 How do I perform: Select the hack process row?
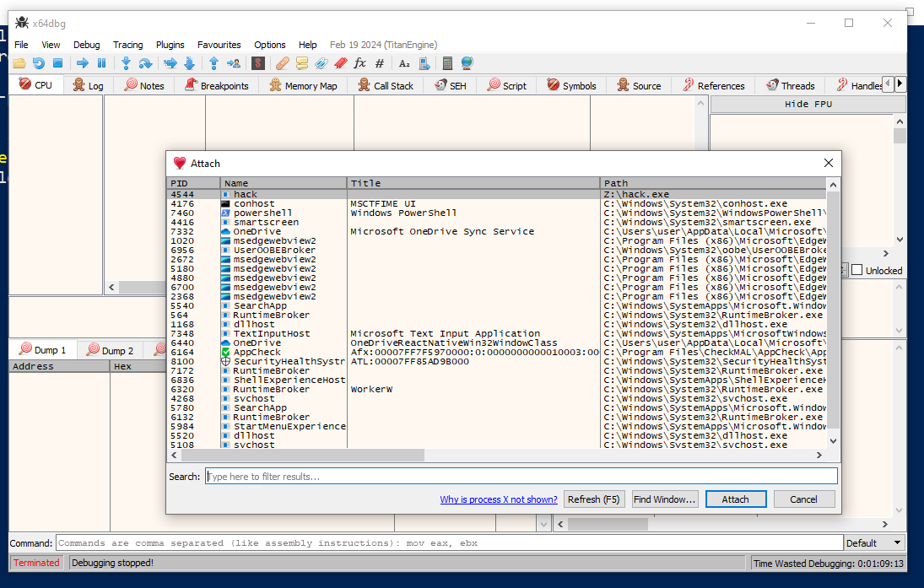pyautogui.click(x=497, y=194)
